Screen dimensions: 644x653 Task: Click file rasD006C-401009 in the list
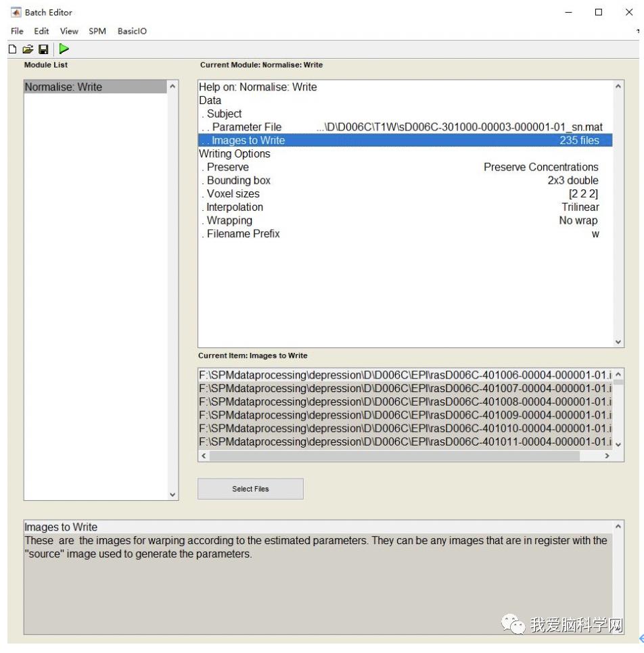tap(405, 415)
